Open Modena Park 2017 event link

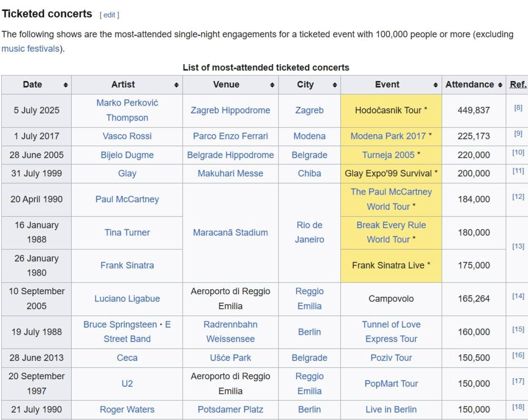tap(388, 136)
